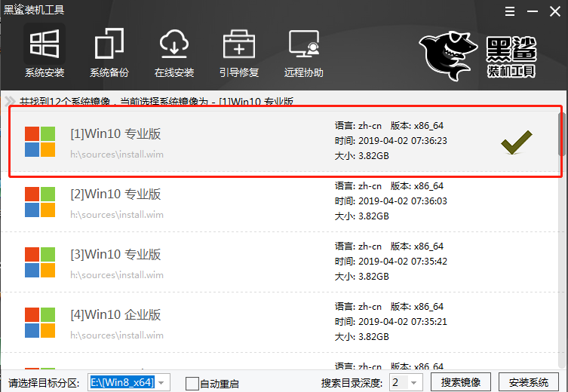This screenshot has height=392, width=568.
Task: Click the install.wim path under [4]Win10 企业版
Action: (117, 335)
